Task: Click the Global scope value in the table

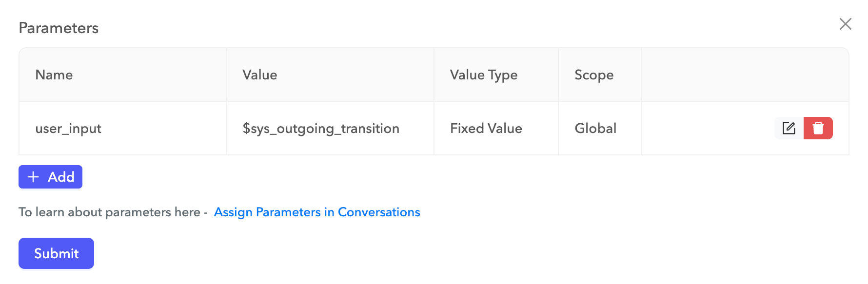Action: pos(596,128)
